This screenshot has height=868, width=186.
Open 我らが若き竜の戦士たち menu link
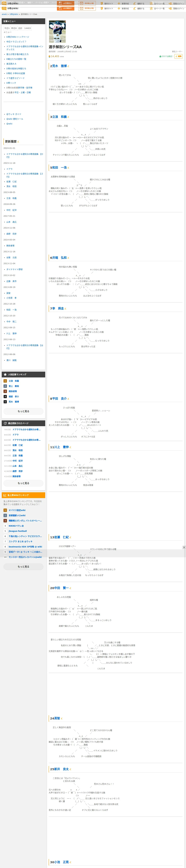[18, 54]
